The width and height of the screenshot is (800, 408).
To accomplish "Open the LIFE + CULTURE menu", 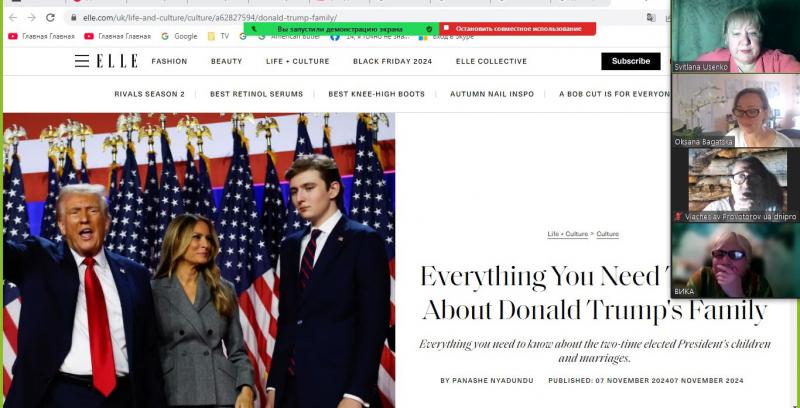I will [297, 61].
